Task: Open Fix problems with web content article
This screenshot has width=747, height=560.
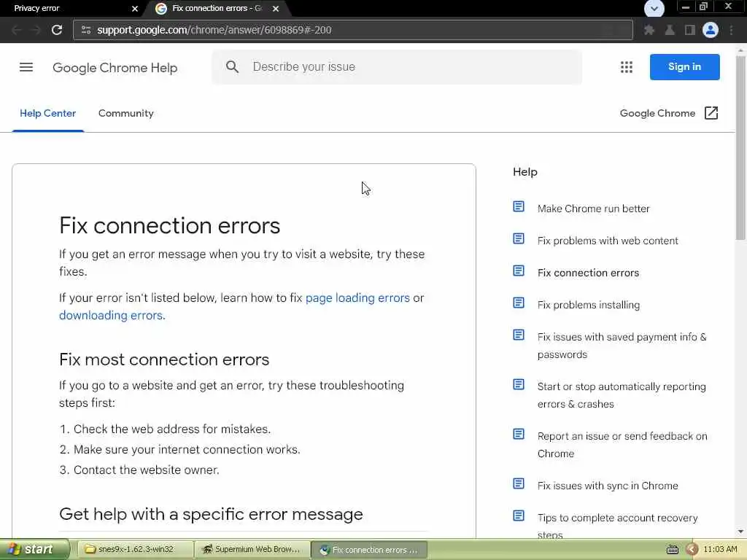Action: (x=608, y=241)
